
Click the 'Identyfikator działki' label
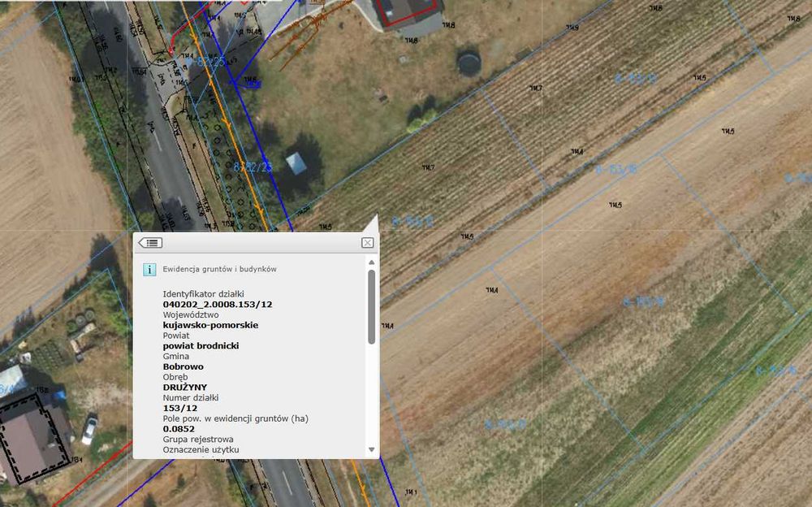(203, 294)
